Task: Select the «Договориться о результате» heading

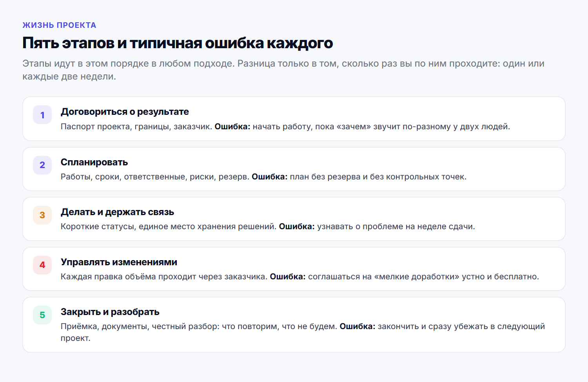Action: [x=125, y=112]
